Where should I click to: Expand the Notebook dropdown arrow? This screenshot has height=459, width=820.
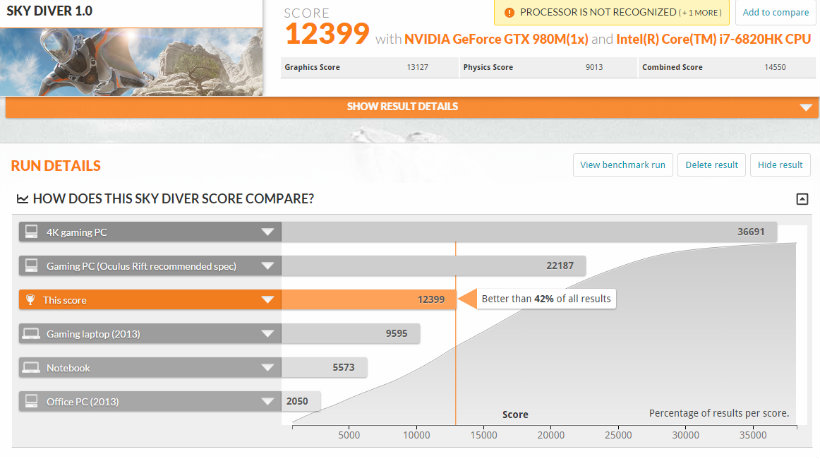coord(268,368)
